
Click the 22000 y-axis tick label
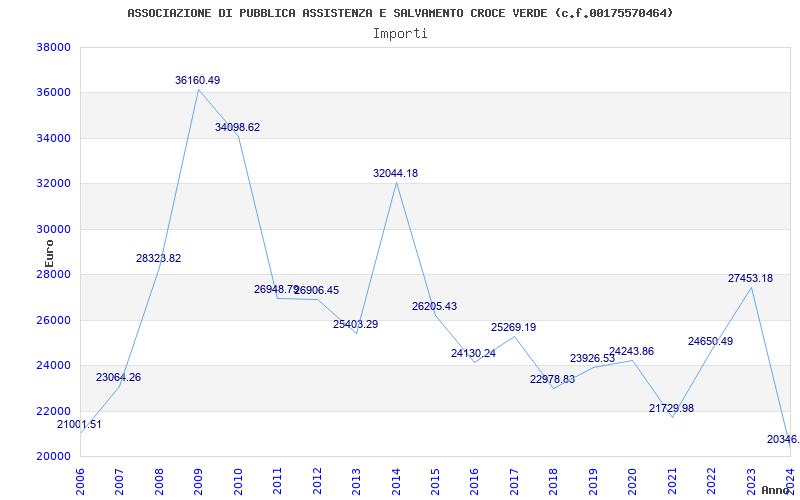click(53, 411)
